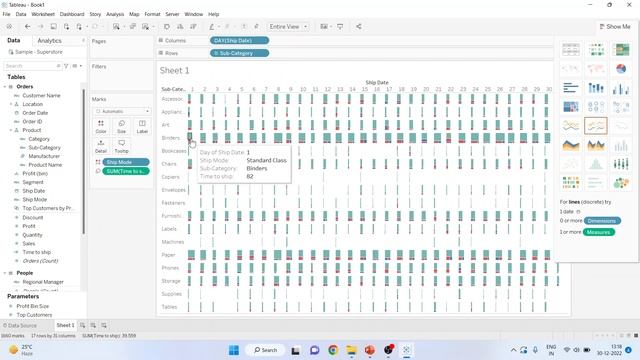Open Size on the Marks card
Screen dimensions: 640x360
[122, 127]
